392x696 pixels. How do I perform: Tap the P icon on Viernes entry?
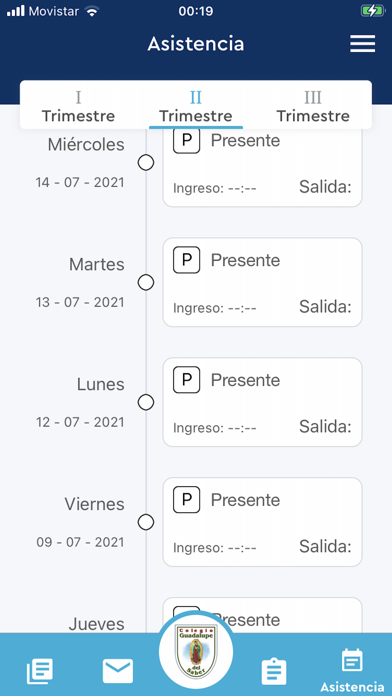pos(186,499)
